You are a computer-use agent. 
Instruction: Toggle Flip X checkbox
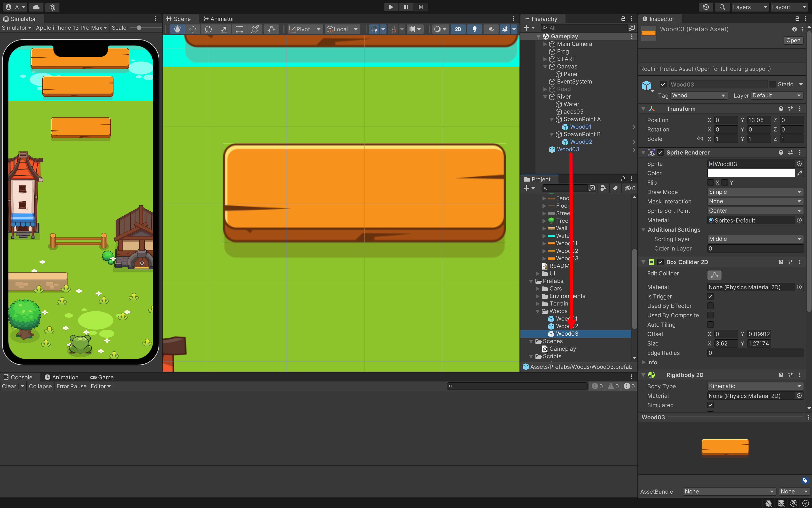coord(710,183)
